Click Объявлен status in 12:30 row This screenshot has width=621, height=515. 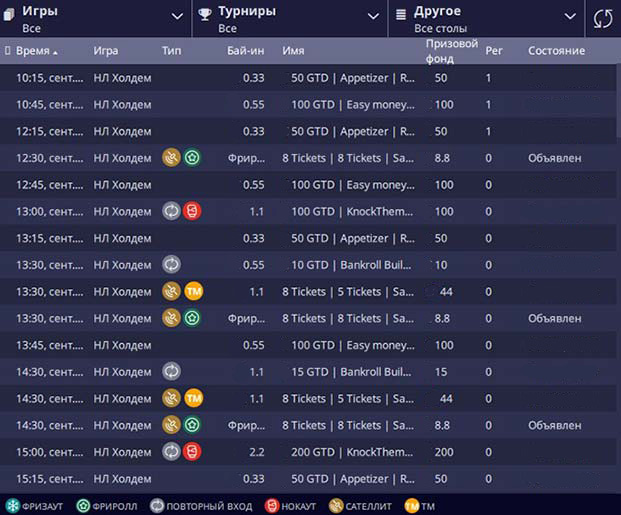click(554, 158)
